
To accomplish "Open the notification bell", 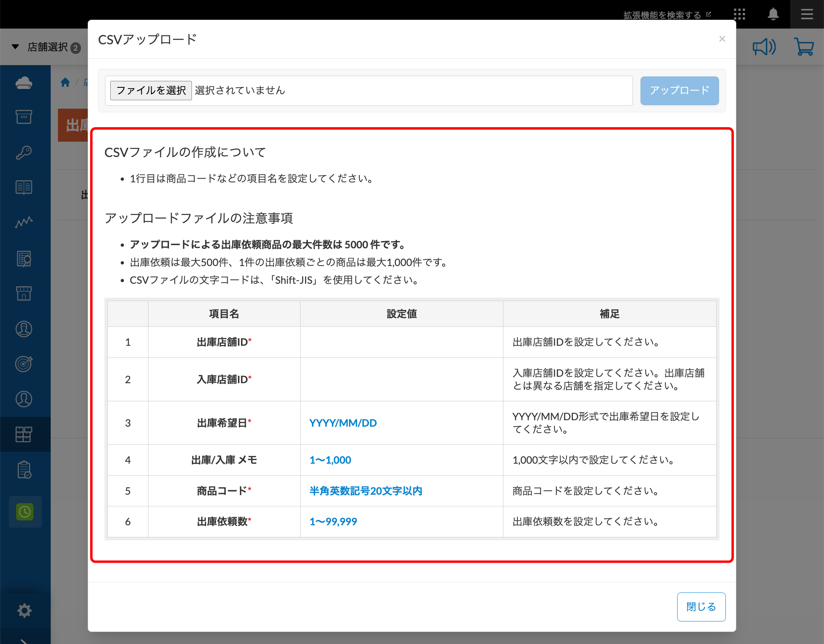I will click(x=773, y=14).
